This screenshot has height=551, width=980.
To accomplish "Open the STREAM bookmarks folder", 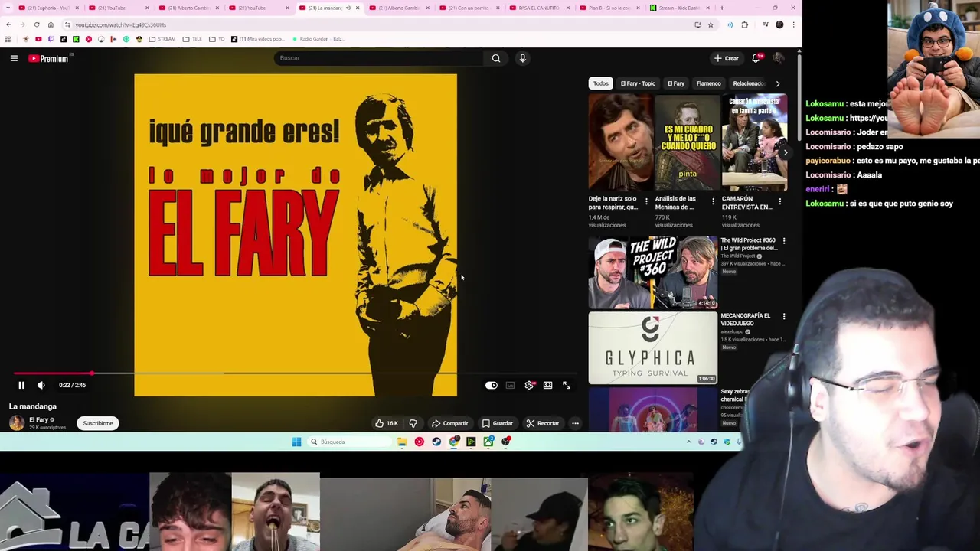I will pyautogui.click(x=162, y=39).
